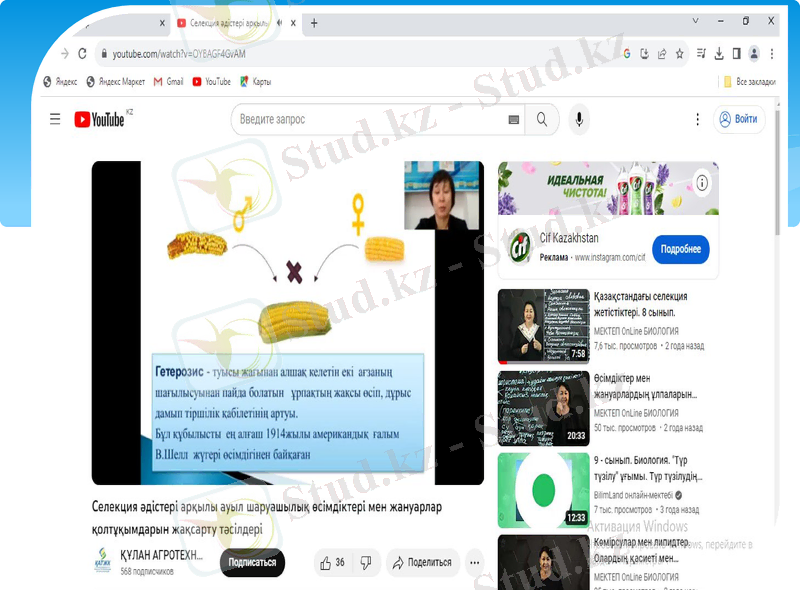Reload the page in the browser
Screen dimensions: 800x590
pos(83,54)
